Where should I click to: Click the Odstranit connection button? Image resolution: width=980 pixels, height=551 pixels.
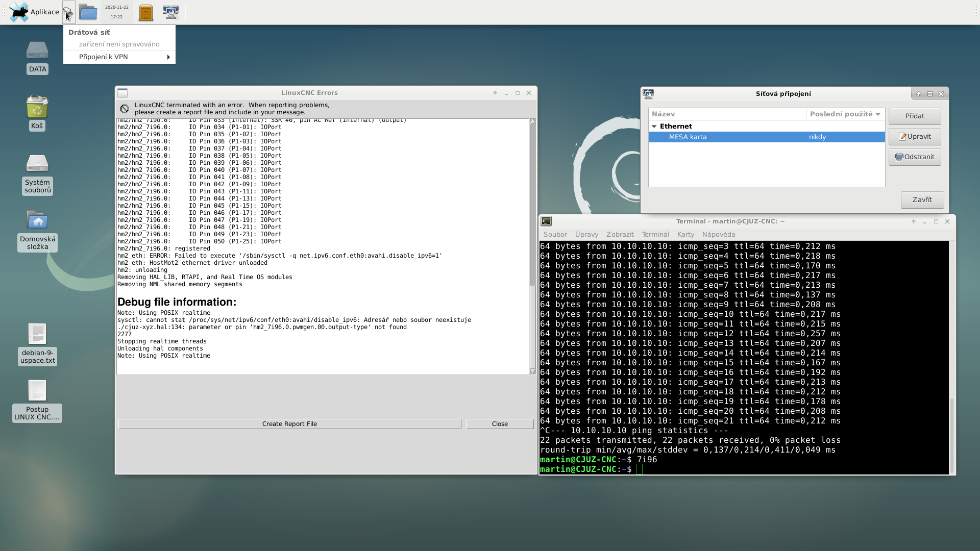pyautogui.click(x=914, y=157)
